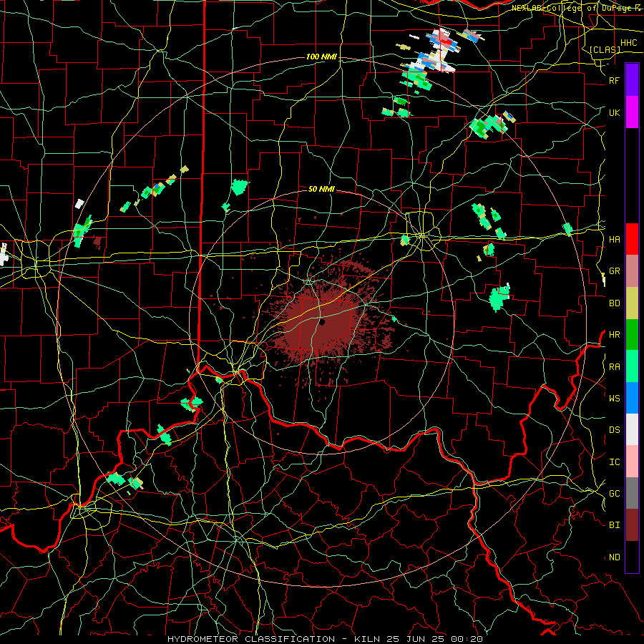Click the [CLAS] units label

pos(605,49)
